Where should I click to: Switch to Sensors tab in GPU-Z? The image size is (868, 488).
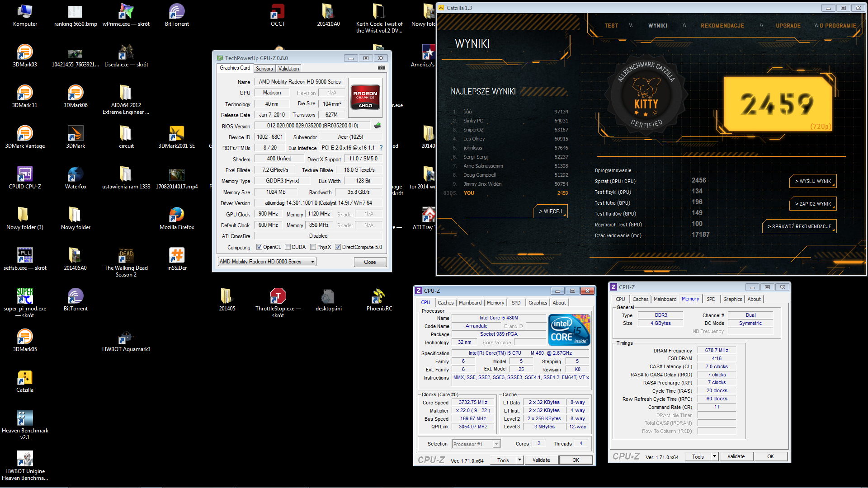(x=264, y=69)
